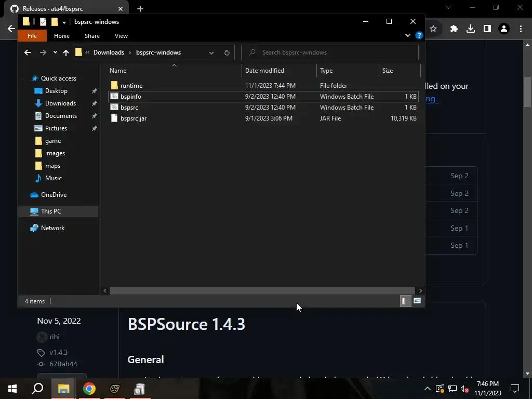Open the View ribbon tab
The height and width of the screenshot is (399, 532).
121,36
